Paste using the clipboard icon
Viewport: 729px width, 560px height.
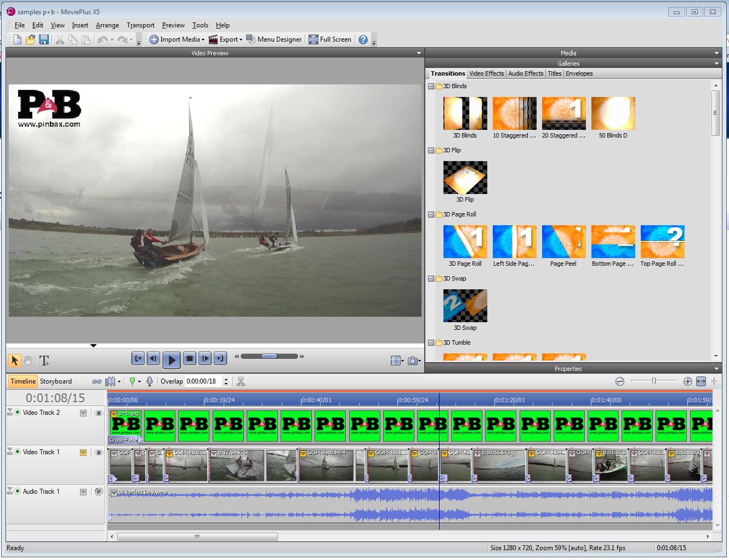(86, 39)
